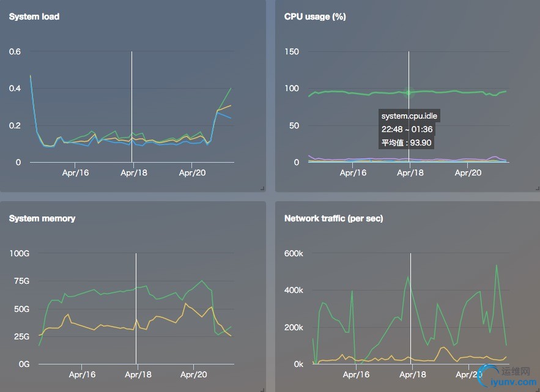Click the highlighted green point on CPU idle line
540x392 pixels.
tap(409, 93)
